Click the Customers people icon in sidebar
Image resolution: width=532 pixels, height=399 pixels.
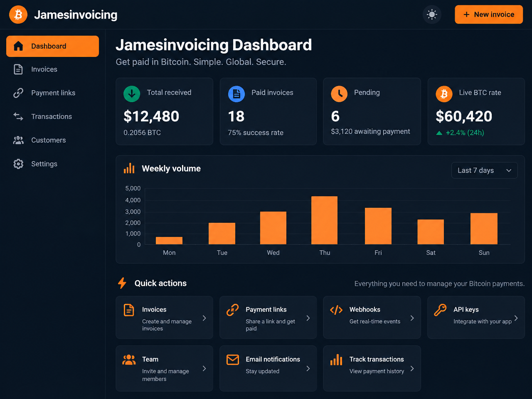tap(18, 140)
